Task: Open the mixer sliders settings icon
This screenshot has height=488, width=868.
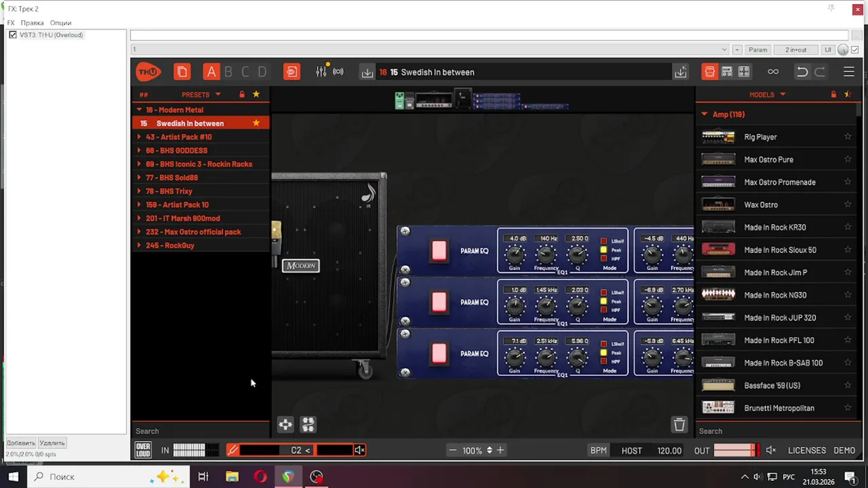Action: (321, 72)
